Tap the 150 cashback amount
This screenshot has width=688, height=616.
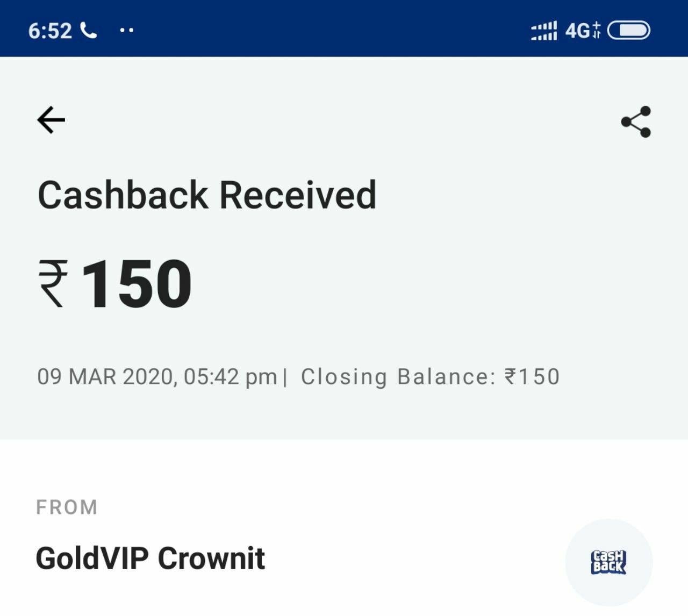[x=137, y=283]
